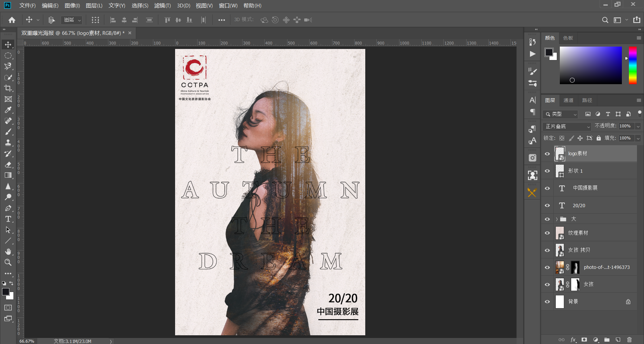Open the layer filter 类型 dropdown

coord(560,114)
